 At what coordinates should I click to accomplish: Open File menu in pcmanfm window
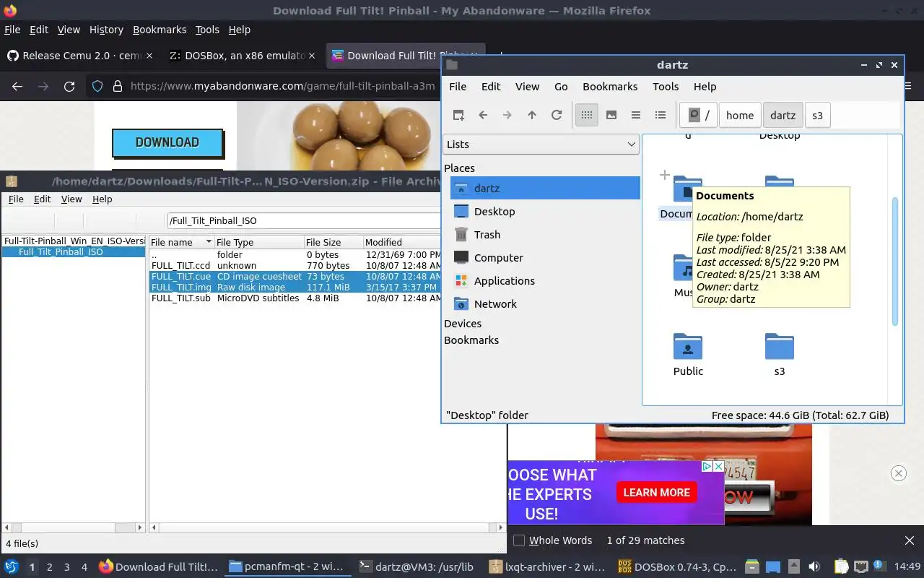[458, 86]
